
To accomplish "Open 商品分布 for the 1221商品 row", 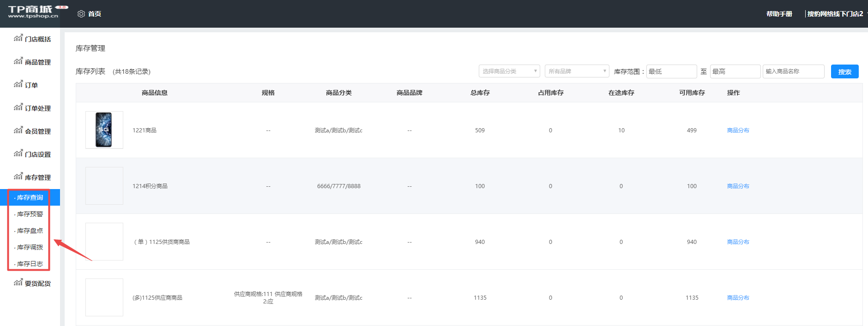I will (738, 130).
